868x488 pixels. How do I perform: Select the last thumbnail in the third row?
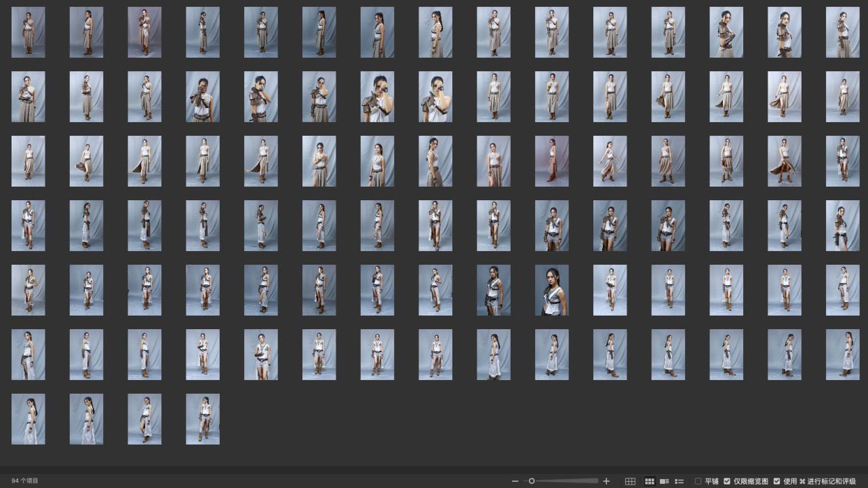coord(843,161)
